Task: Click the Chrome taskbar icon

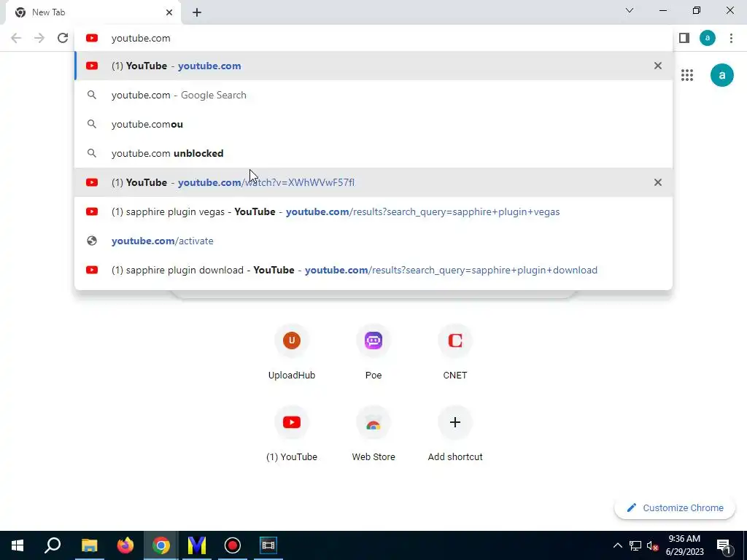Action: tap(161, 545)
